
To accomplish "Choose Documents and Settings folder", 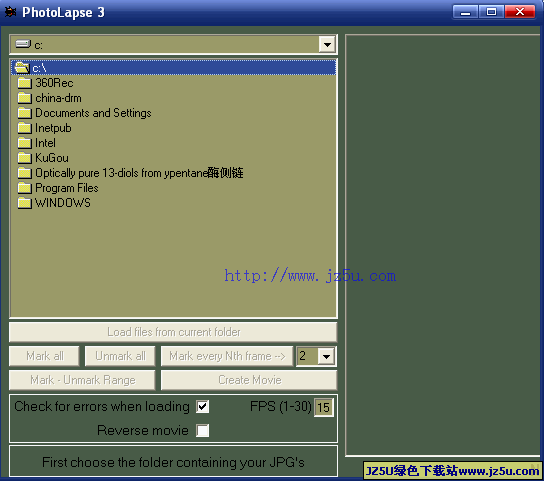I will pyautogui.click(x=93, y=113).
